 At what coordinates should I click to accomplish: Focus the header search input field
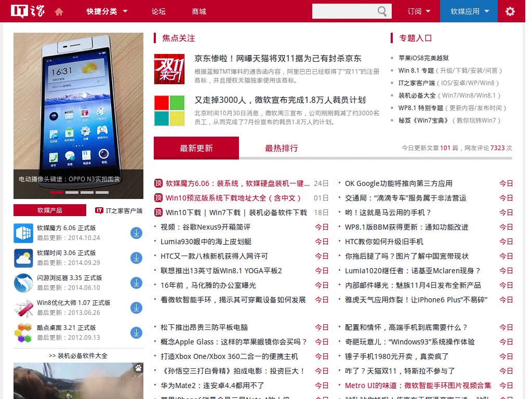pyautogui.click(x=344, y=11)
